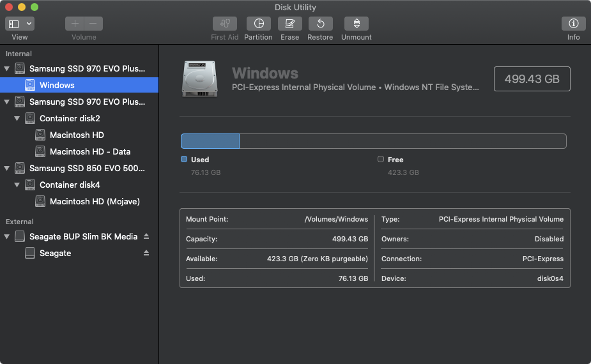Click the 499.43 GB capacity box
The width and height of the screenshot is (591, 364).
pos(532,79)
